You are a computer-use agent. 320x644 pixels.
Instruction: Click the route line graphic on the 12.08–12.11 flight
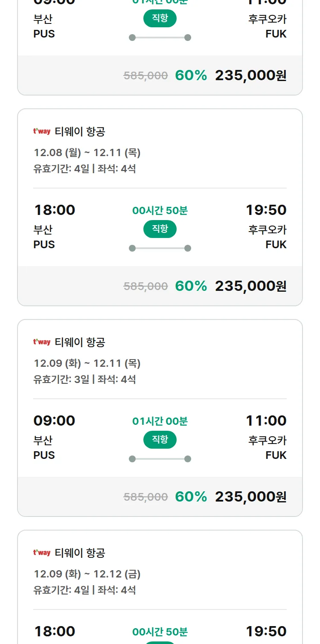(160, 248)
